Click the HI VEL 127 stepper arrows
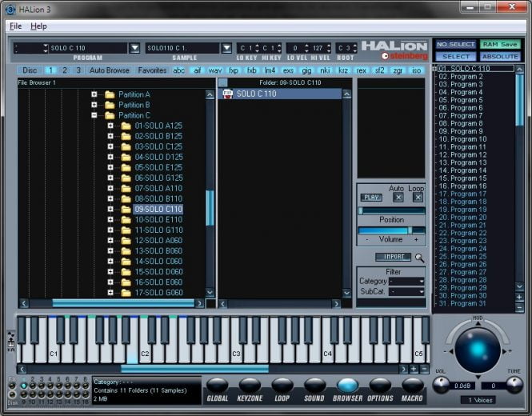Image resolution: width=532 pixels, height=416 pixels. [x=328, y=48]
